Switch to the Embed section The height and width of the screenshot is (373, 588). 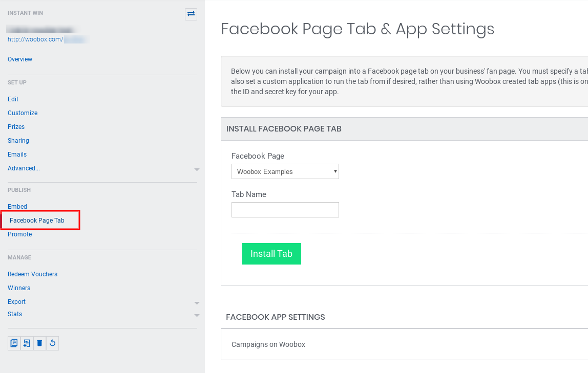pos(17,206)
